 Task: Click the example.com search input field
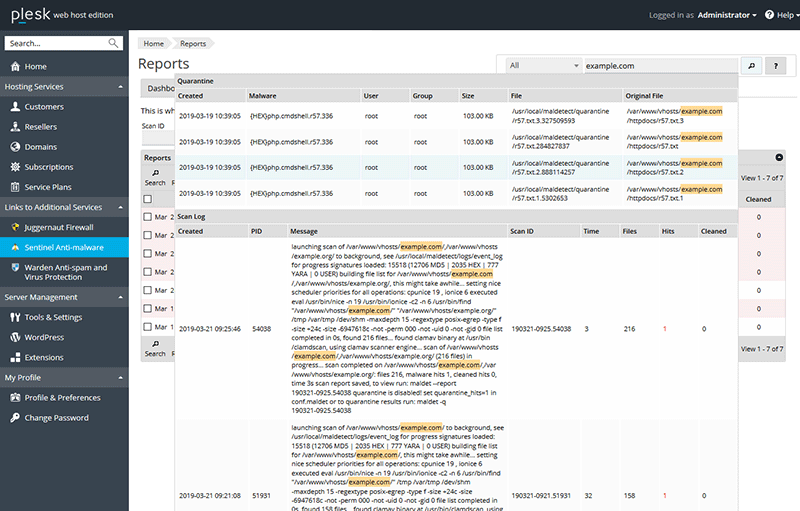(x=661, y=66)
